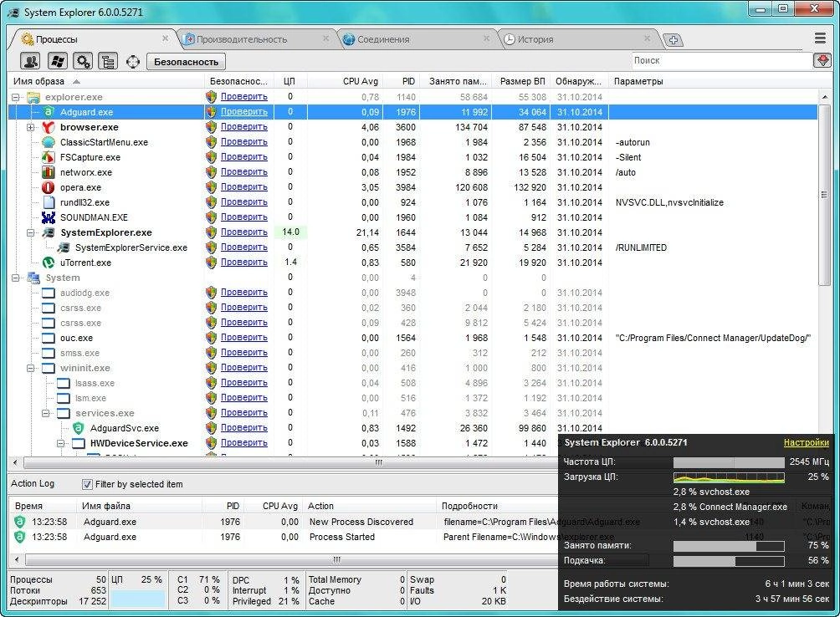Select the opera.exe icon
The image size is (840, 617).
pos(49,187)
